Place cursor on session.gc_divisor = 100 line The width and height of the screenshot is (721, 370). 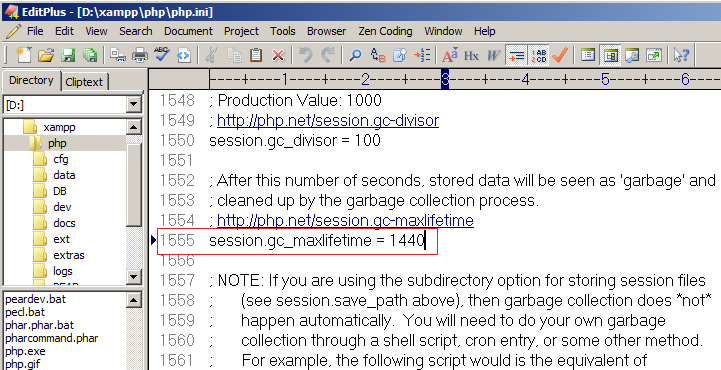tap(295, 140)
